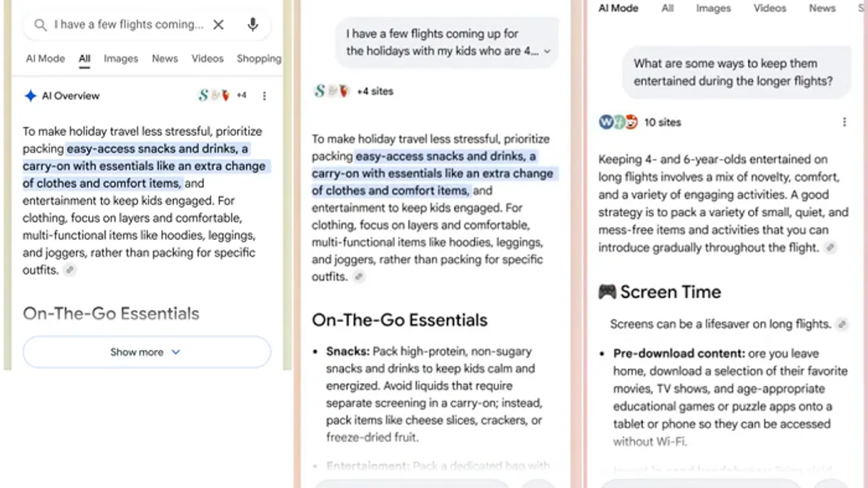The height and width of the screenshot is (488, 868).
Task: Click the +4 sites label
Action: pos(373,91)
